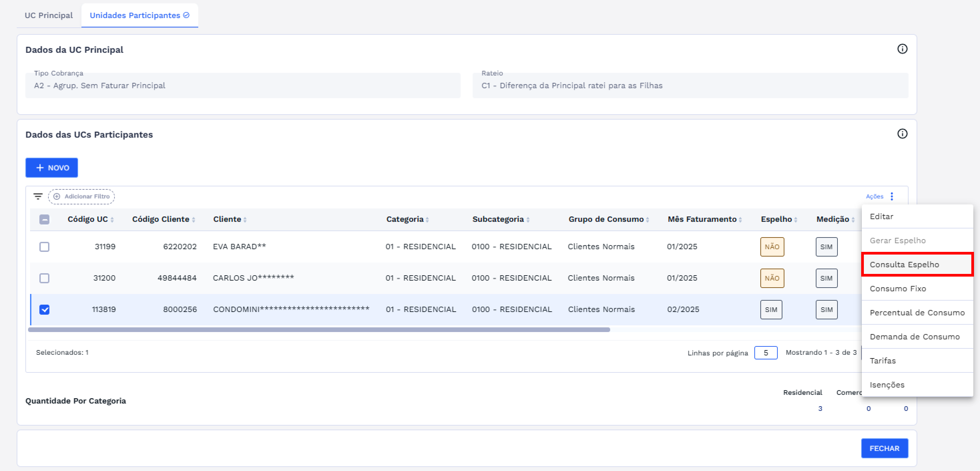The height and width of the screenshot is (471, 980).
Task: Click the Linhas por página input
Action: click(x=765, y=353)
